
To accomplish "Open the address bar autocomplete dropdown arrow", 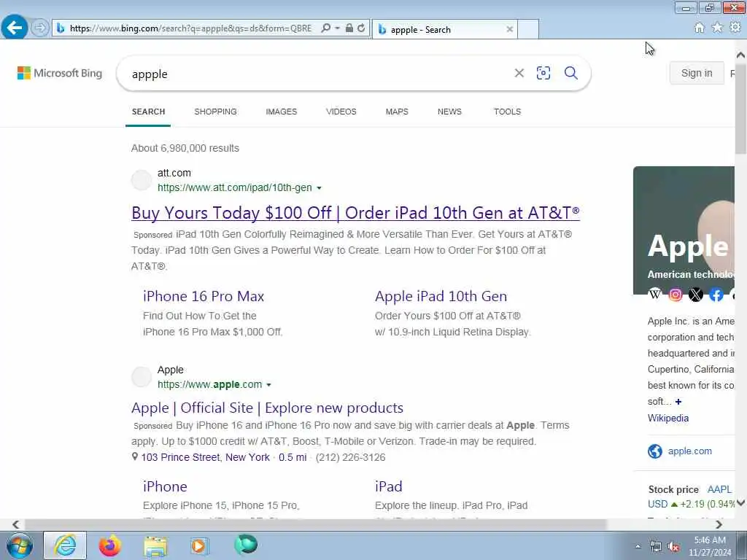I will (x=337, y=28).
